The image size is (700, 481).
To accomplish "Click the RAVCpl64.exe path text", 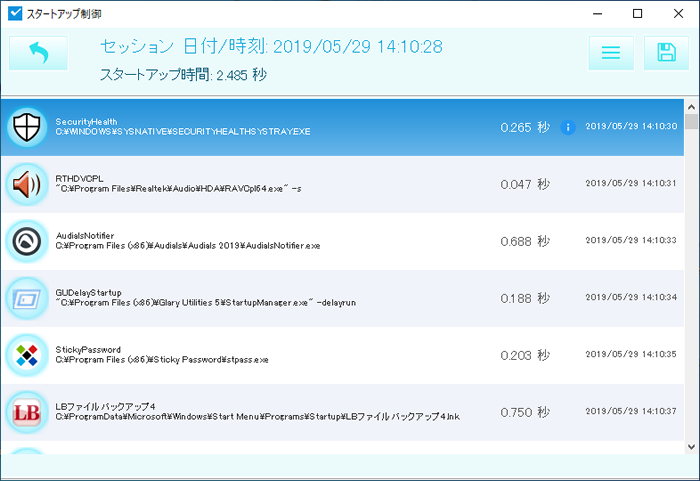I will [179, 189].
